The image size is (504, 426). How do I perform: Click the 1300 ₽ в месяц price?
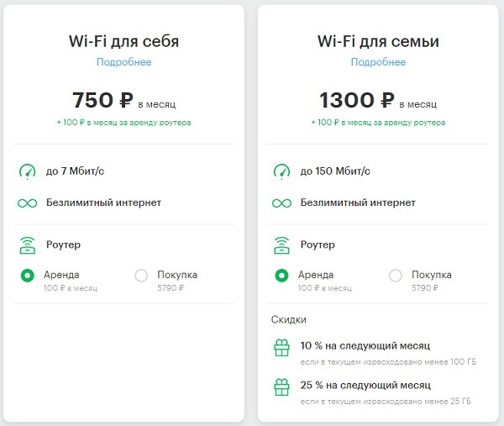[378, 100]
